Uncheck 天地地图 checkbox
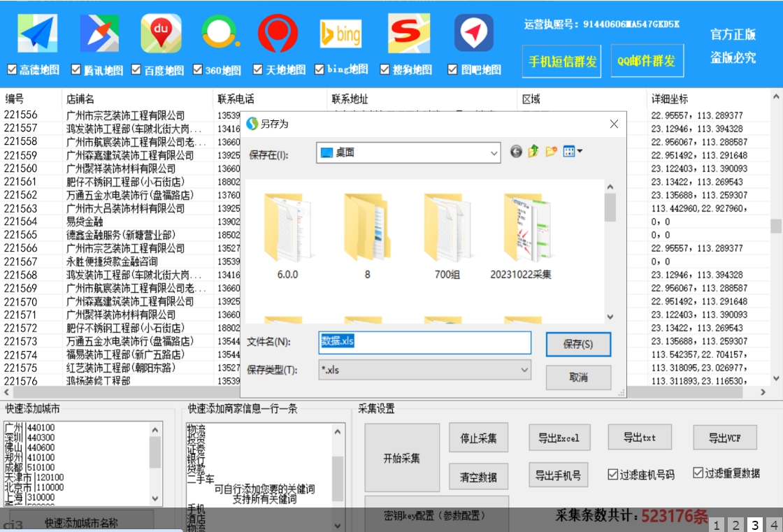The width and height of the screenshot is (783, 532). click(258, 69)
